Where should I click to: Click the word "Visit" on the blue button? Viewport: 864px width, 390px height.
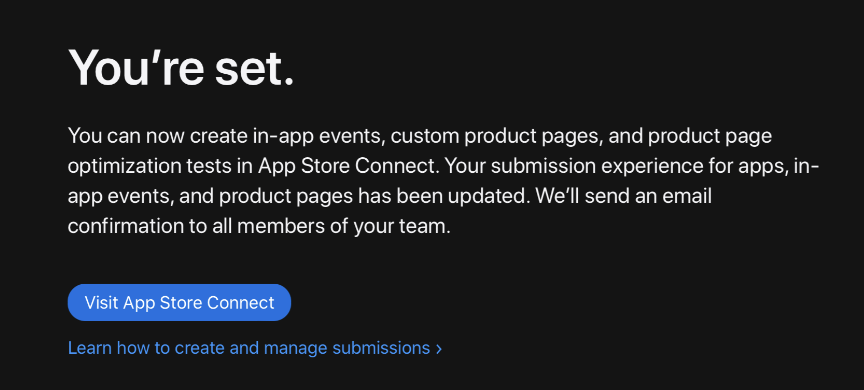pos(102,302)
